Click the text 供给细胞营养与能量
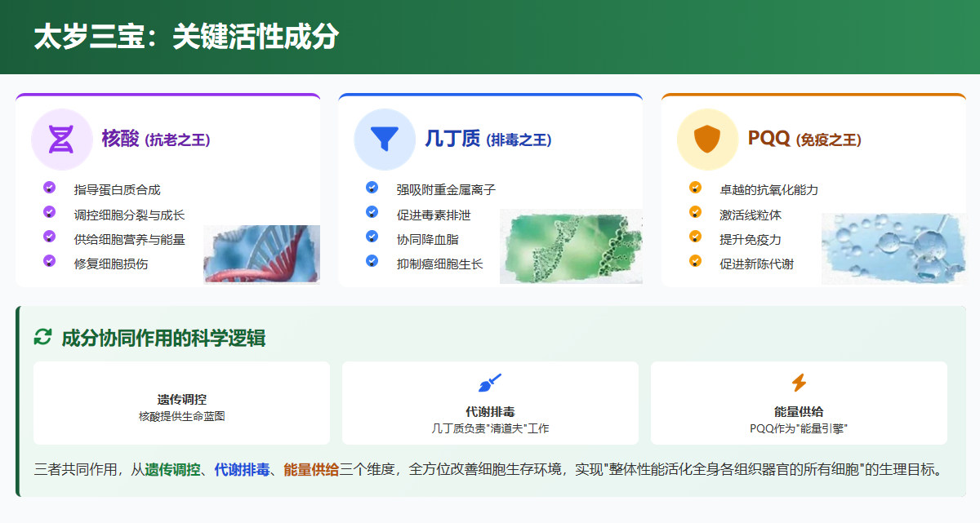This screenshot has width=980, height=523. click(x=129, y=240)
